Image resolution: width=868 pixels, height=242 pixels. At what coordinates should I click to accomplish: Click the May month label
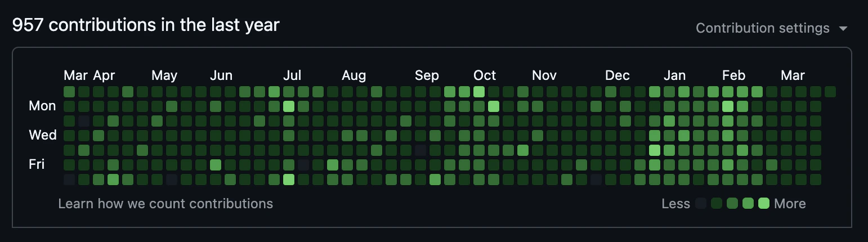click(164, 75)
